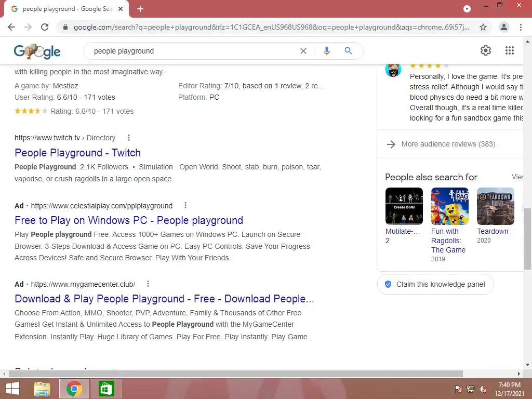View site security lock info
The height and width of the screenshot is (399, 532).
coord(65,27)
